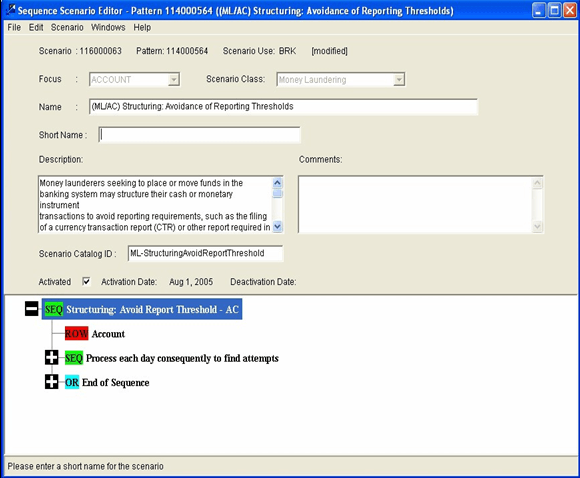Click Comments scrollbar down arrow
The height and width of the screenshot is (478, 580).
(537, 226)
